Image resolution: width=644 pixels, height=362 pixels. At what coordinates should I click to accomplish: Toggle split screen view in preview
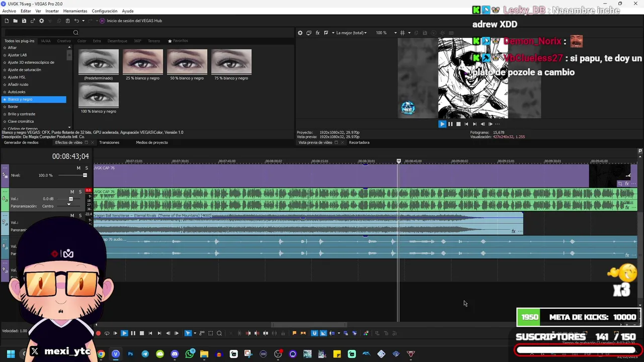pyautogui.click(x=326, y=33)
